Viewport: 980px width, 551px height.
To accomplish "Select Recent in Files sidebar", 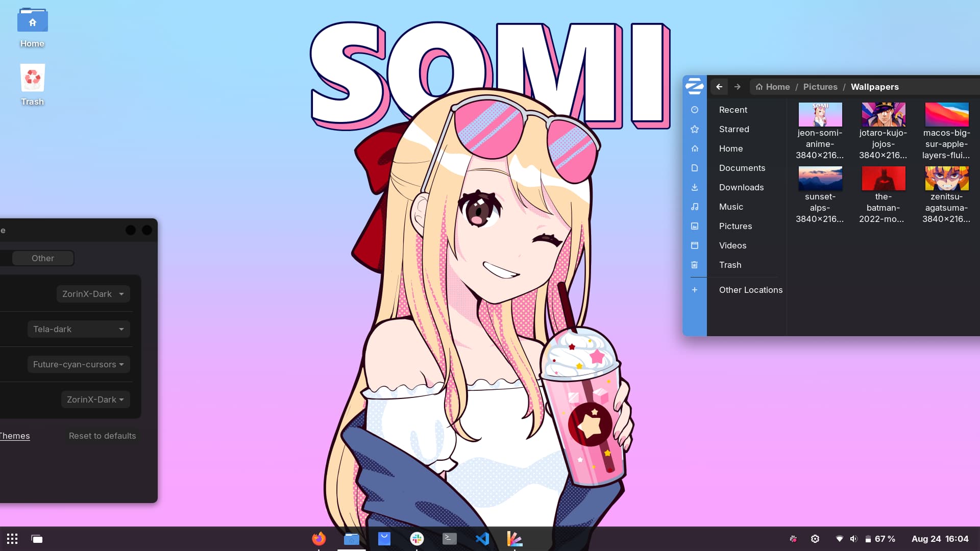I will click(x=733, y=110).
